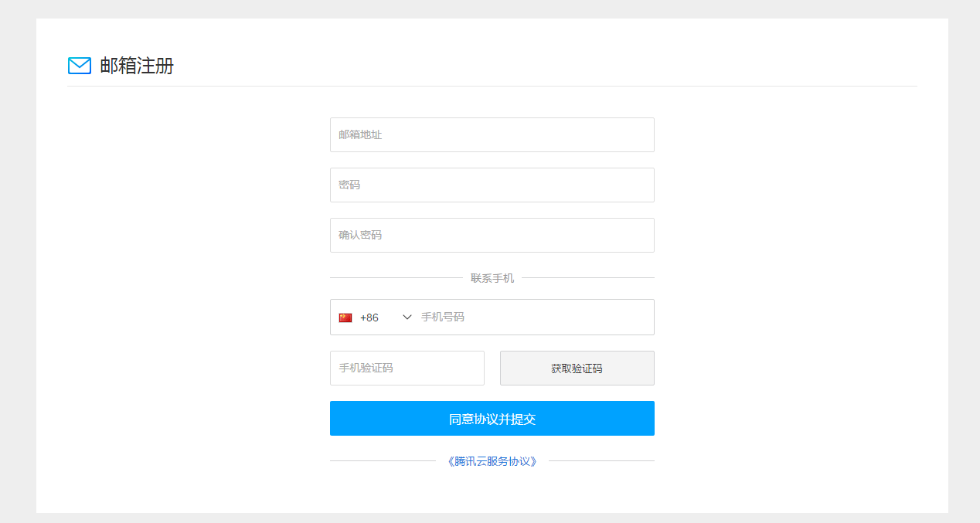Select the 确认密码 confirm password field
Image resolution: width=980 pixels, height=523 pixels.
coord(492,235)
